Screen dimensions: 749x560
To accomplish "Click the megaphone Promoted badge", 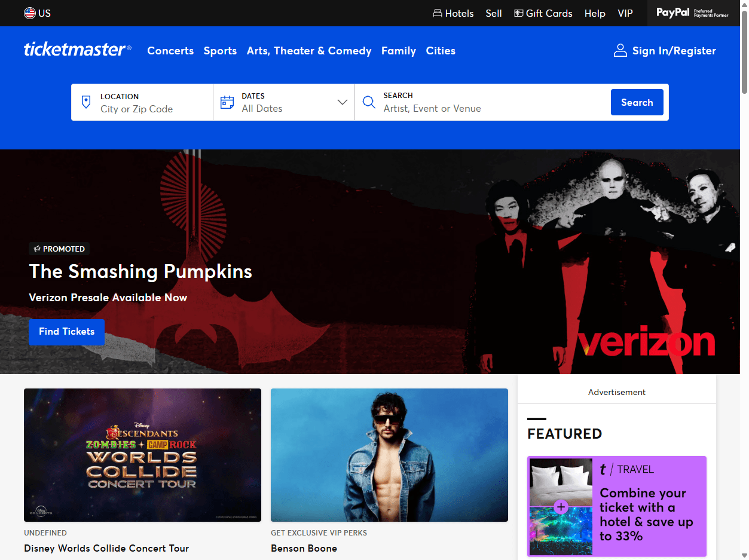I will (59, 249).
